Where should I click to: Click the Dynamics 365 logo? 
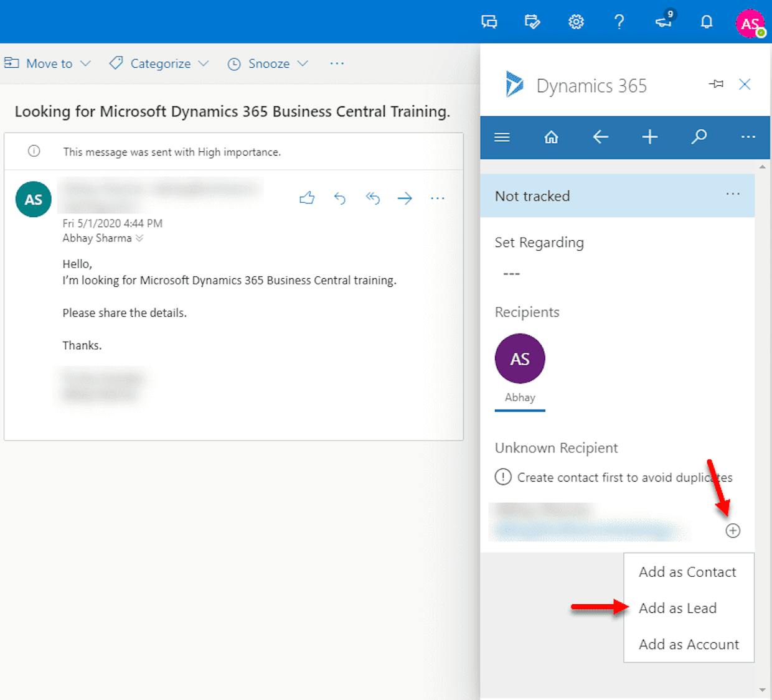coord(514,85)
